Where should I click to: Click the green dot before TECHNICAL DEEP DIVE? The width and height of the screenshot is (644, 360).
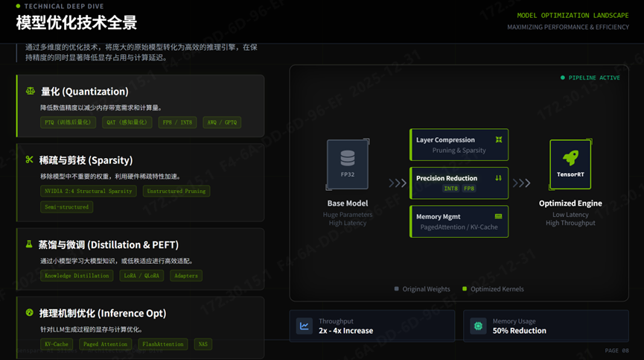pyautogui.click(x=18, y=6)
